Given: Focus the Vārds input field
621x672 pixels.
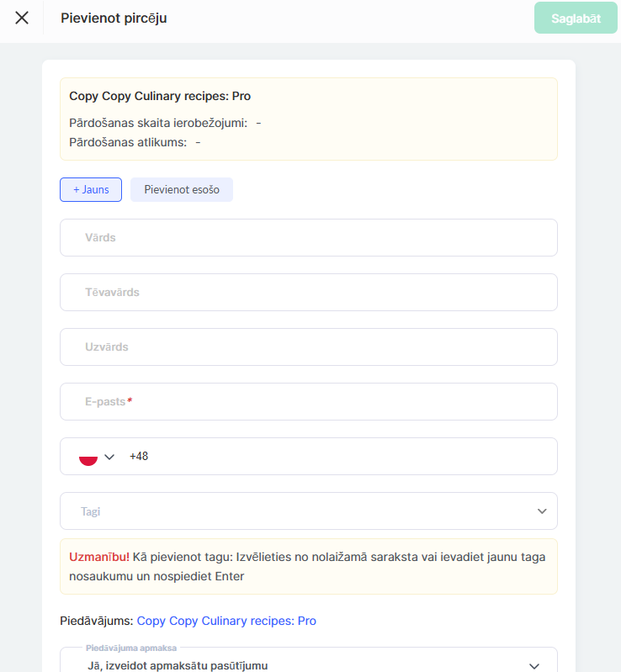Looking at the screenshot, I should pyautogui.click(x=308, y=237).
